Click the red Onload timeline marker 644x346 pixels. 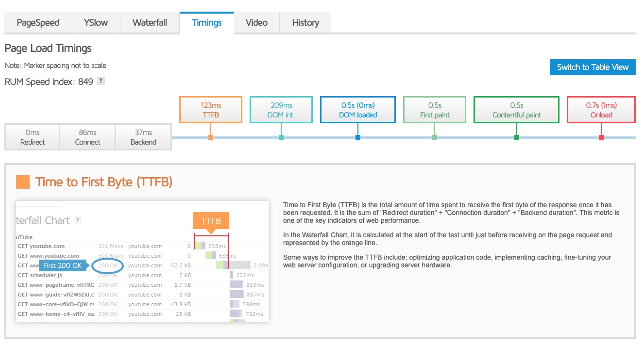click(601, 138)
